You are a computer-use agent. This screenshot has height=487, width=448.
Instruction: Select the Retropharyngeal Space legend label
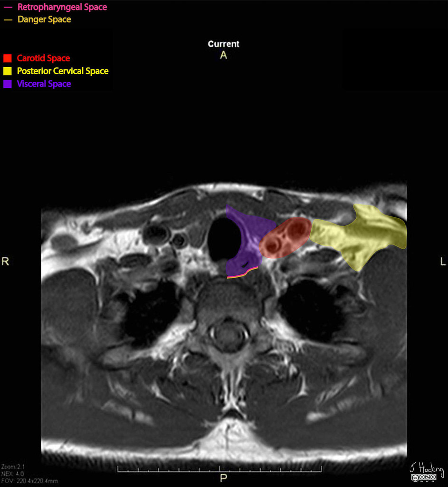[x=62, y=7]
